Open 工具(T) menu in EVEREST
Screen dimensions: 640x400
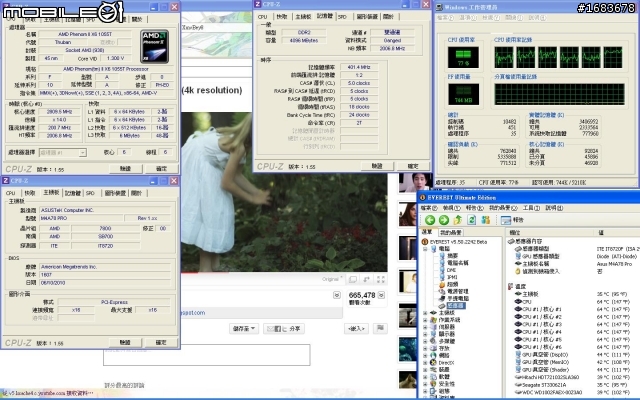(x=531, y=208)
